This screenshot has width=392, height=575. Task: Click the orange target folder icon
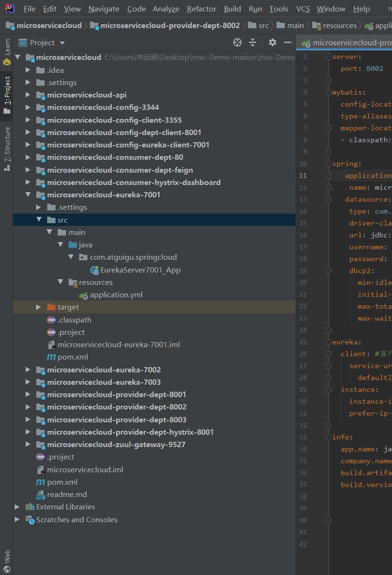(51, 307)
